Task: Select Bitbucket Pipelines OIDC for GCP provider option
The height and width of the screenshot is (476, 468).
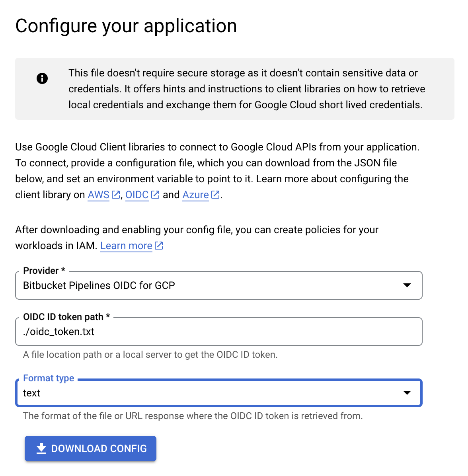Action: [99, 285]
